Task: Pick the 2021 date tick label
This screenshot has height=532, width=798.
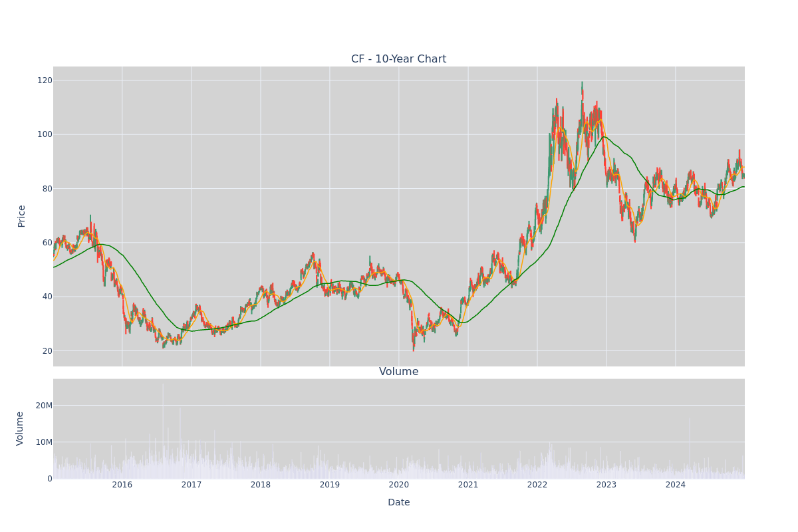Action: pyautogui.click(x=468, y=485)
